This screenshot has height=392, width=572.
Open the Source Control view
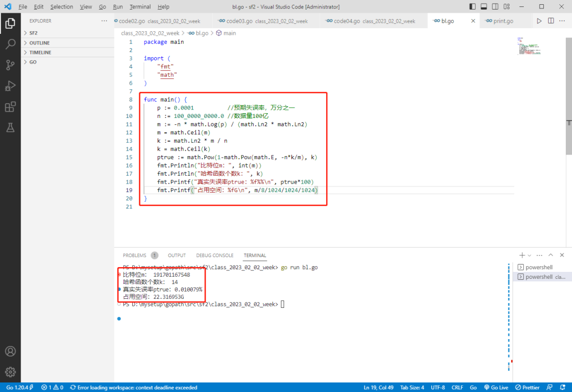click(10, 65)
